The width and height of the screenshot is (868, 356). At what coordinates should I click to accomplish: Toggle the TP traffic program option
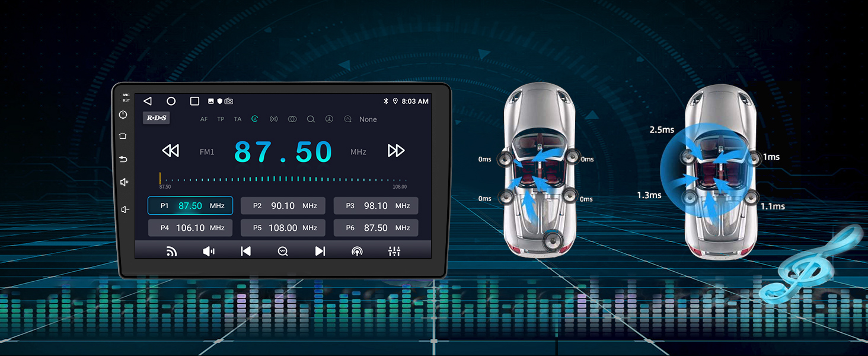click(221, 119)
